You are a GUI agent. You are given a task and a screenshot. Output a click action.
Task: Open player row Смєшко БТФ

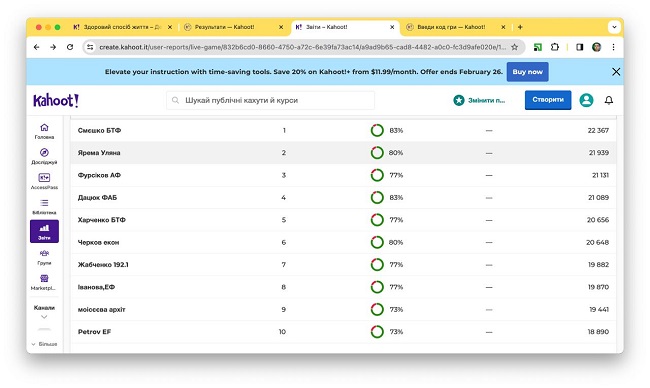(343, 131)
